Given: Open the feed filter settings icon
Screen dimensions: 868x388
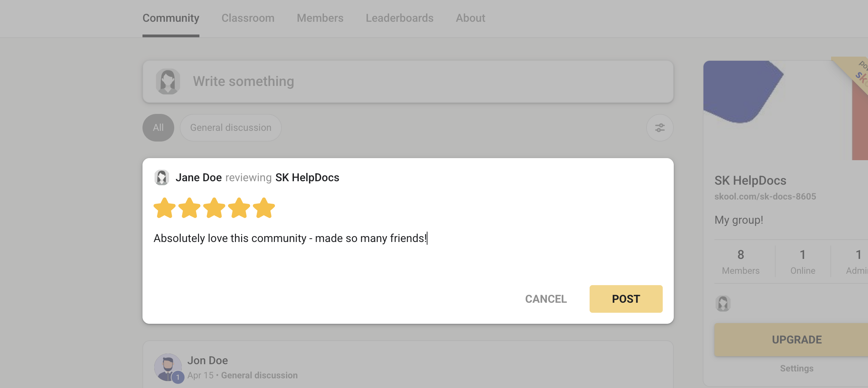Looking at the screenshot, I should 660,128.
